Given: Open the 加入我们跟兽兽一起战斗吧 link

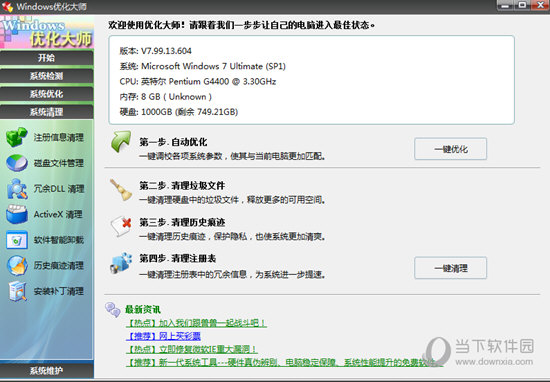Looking at the screenshot, I should point(196,323).
